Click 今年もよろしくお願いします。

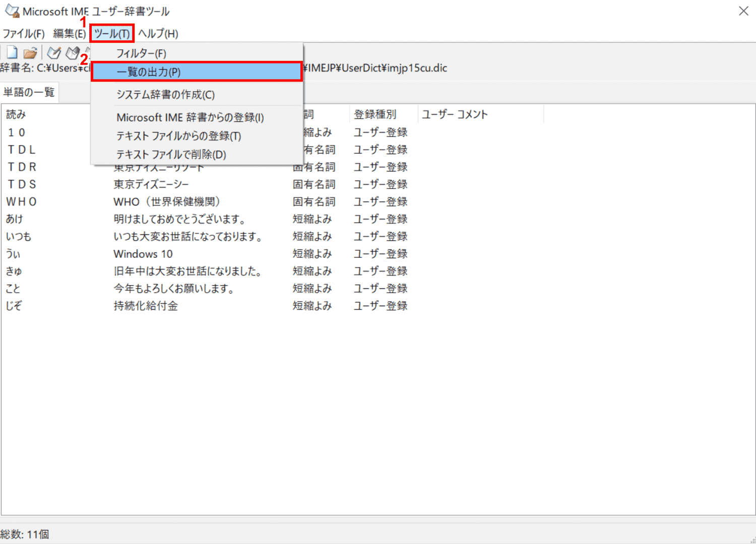tap(174, 289)
